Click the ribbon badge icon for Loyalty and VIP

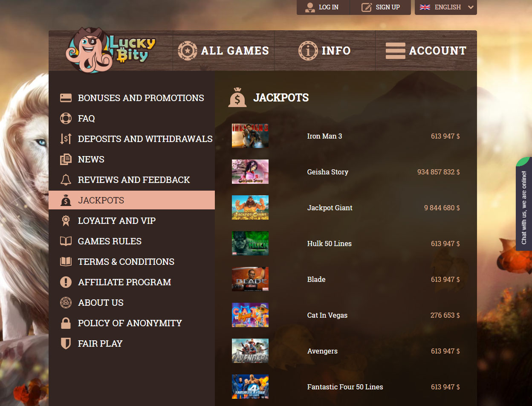click(x=66, y=221)
